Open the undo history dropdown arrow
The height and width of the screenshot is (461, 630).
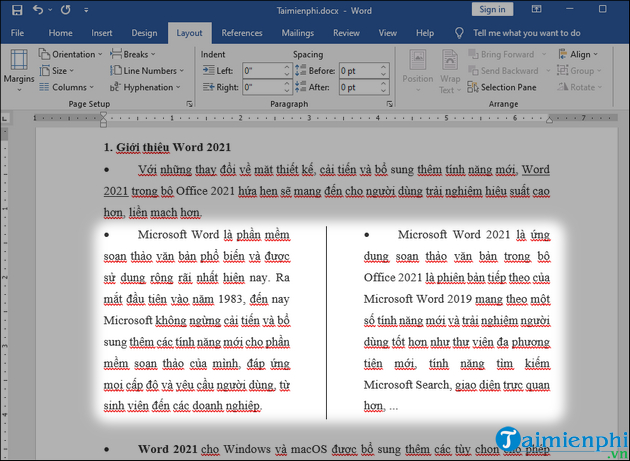50,10
